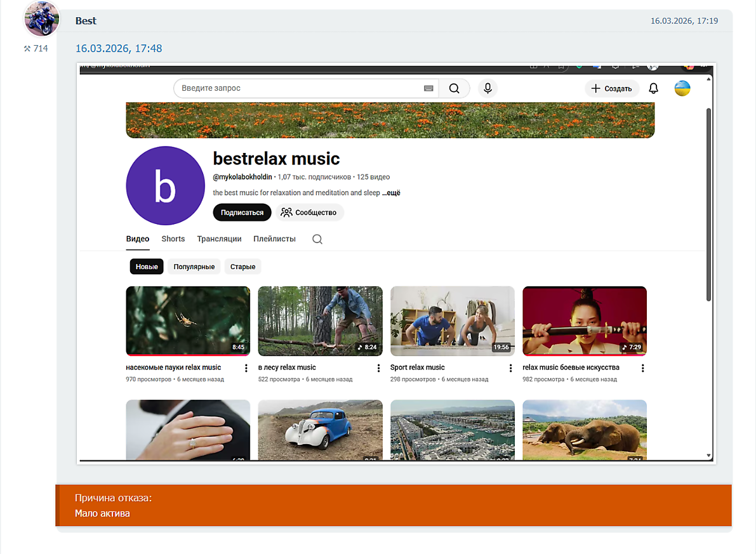
Task: Select the Новые sort filter chip
Action: [x=147, y=267]
